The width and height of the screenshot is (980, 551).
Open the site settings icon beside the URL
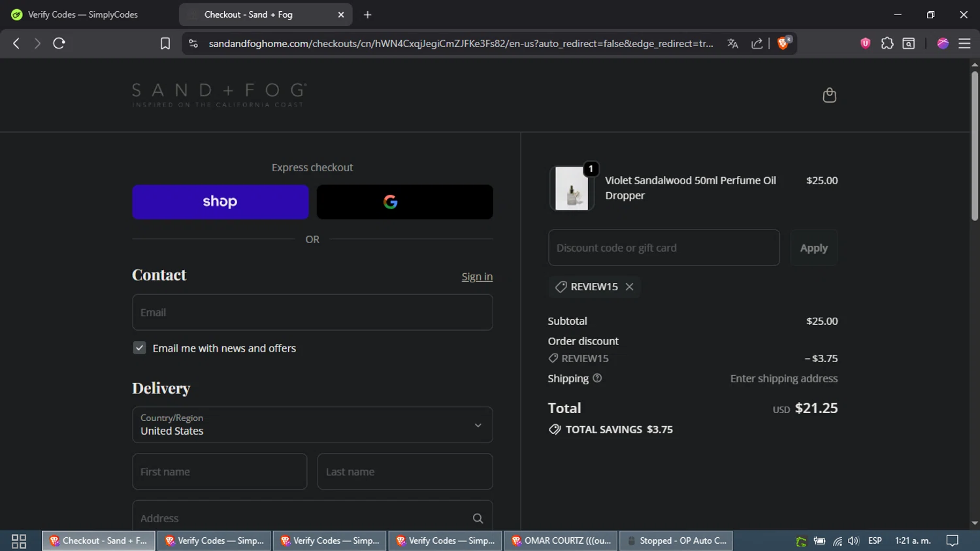[x=193, y=43]
